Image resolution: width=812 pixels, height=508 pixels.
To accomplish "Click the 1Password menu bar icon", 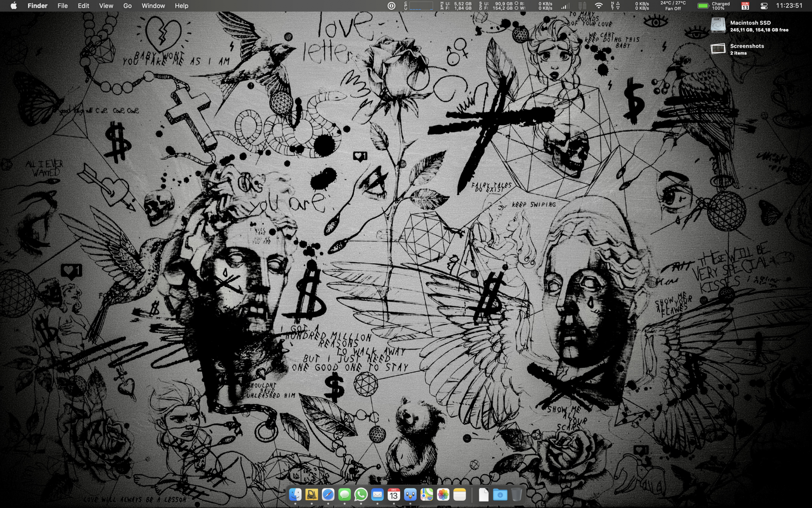I will tap(391, 6).
